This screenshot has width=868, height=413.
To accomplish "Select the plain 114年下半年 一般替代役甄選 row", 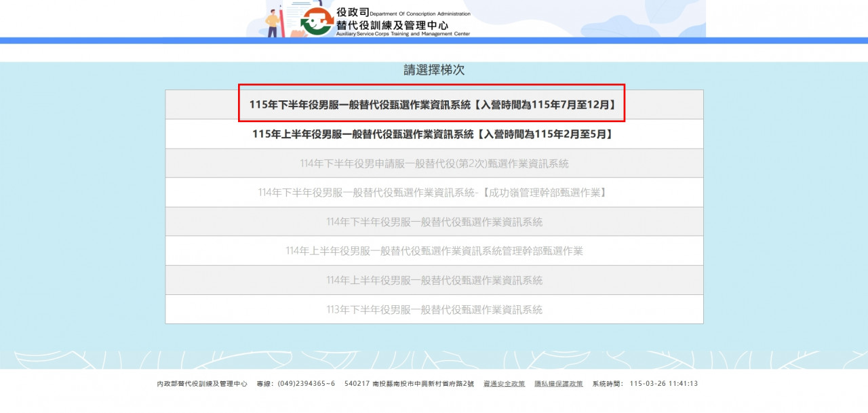I will (x=434, y=222).
